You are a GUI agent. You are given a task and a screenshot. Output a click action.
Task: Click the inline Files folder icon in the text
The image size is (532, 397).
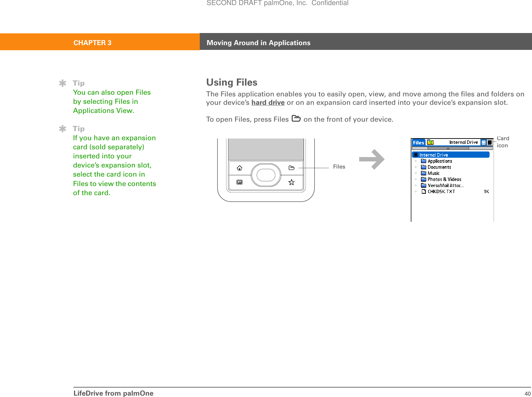coord(296,118)
